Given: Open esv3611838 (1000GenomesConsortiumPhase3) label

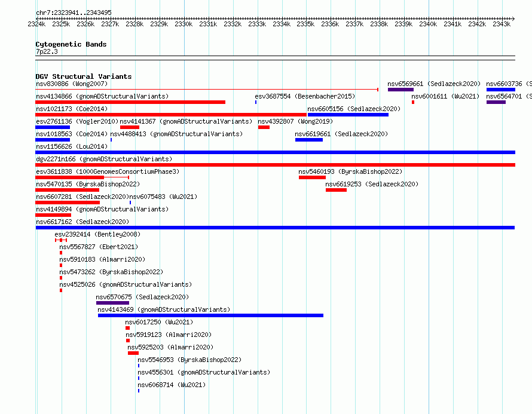Looking at the screenshot, I should pos(108,171).
